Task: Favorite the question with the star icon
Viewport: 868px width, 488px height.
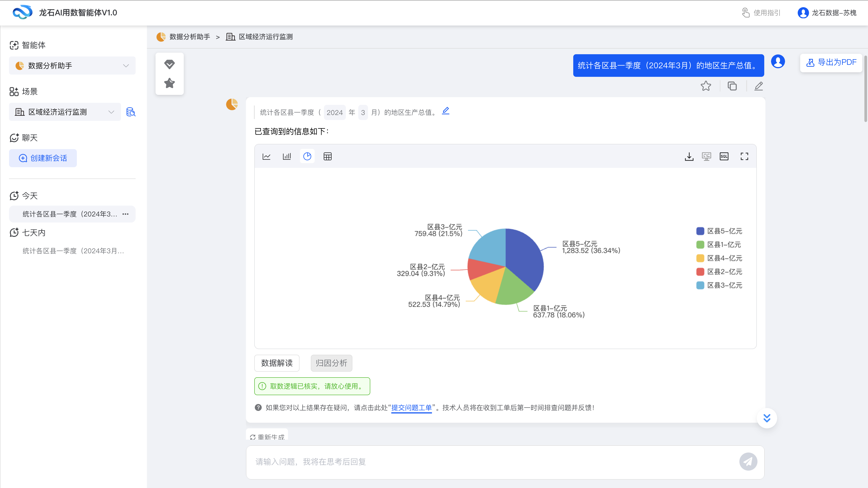Action: 706,86
